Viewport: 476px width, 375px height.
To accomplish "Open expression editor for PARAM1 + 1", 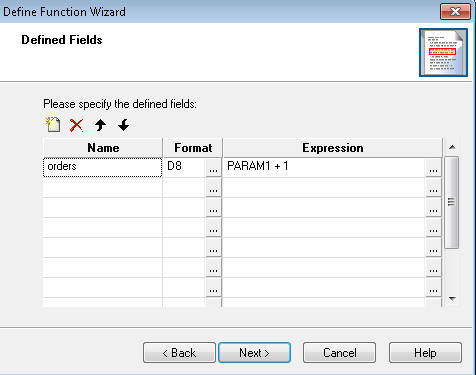I will (433, 167).
